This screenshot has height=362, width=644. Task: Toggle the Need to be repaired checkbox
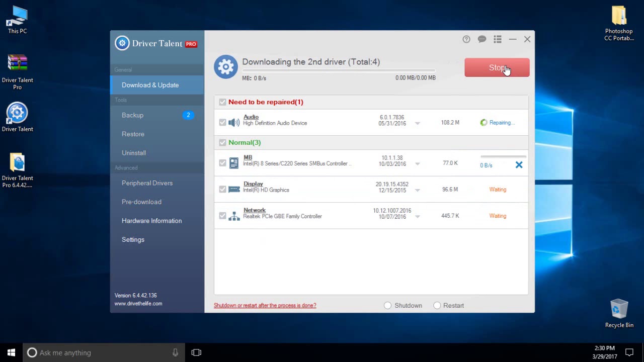click(222, 102)
